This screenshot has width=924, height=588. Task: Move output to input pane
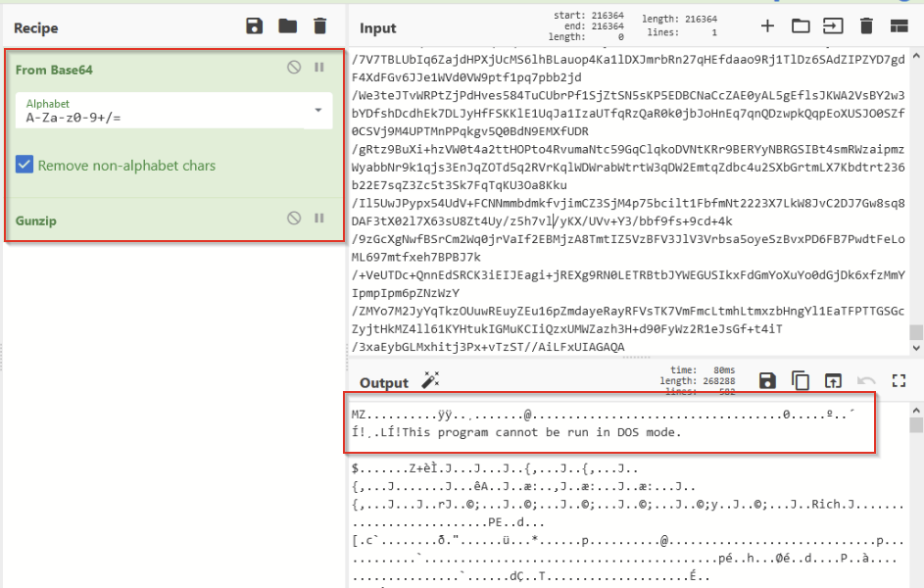833,381
